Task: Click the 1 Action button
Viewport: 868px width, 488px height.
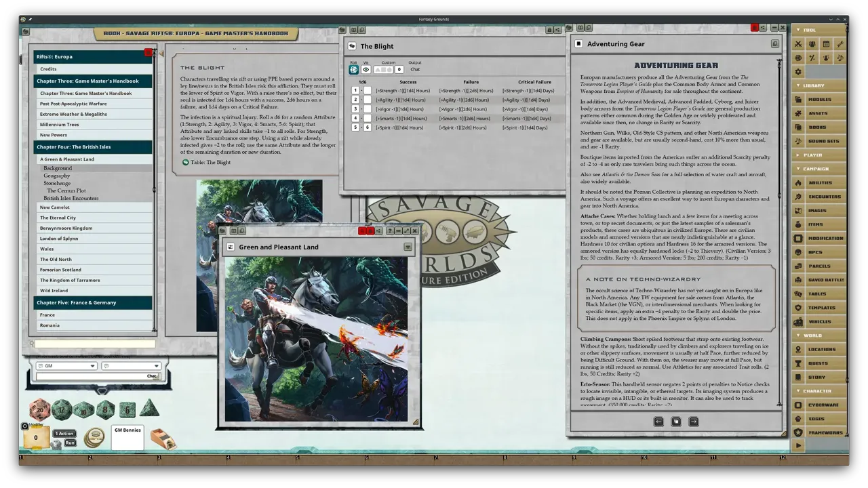Action: click(x=64, y=434)
